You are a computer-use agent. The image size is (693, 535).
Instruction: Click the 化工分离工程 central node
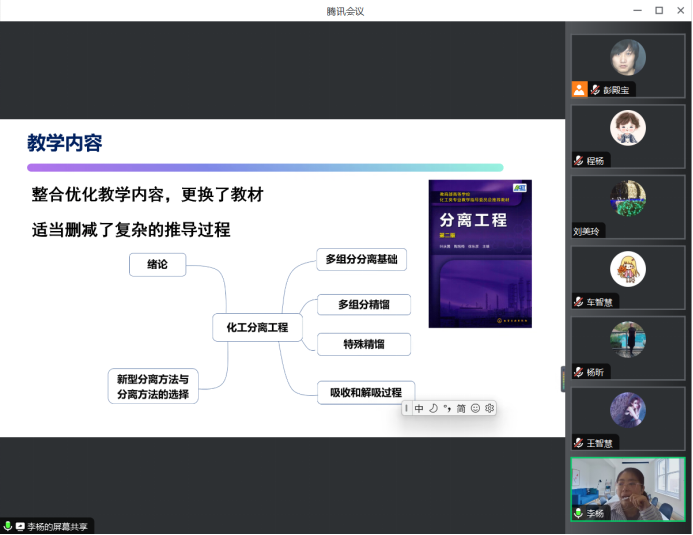pyautogui.click(x=257, y=327)
